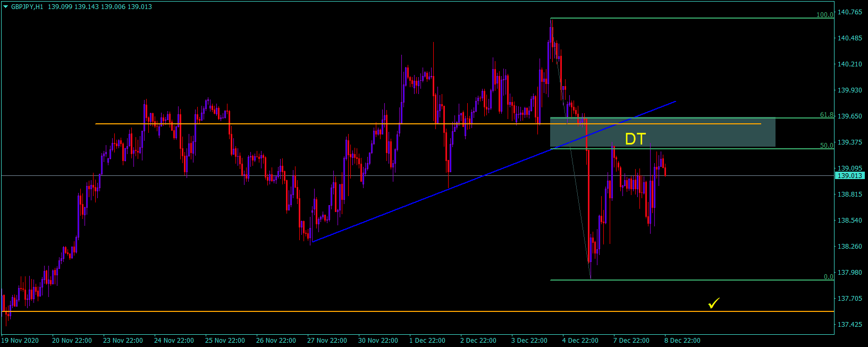Click the 139.095 price scale value
Screen dimensions: 868x347
click(x=850, y=168)
